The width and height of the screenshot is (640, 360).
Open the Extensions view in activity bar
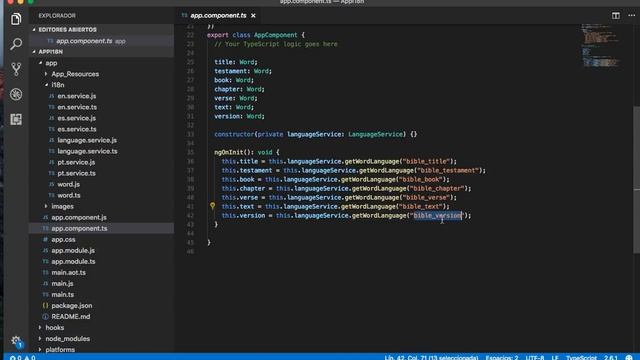pyautogui.click(x=16, y=119)
